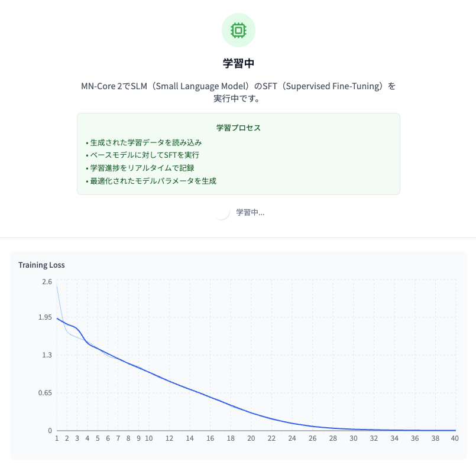Click x-axis tick label 20
Image resolution: width=476 pixels, height=465 pixels.
251,438
